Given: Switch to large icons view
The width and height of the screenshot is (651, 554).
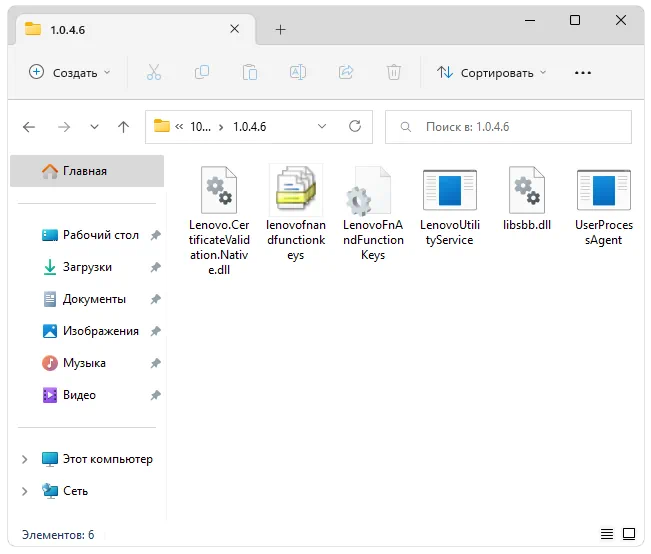Looking at the screenshot, I should point(629,534).
